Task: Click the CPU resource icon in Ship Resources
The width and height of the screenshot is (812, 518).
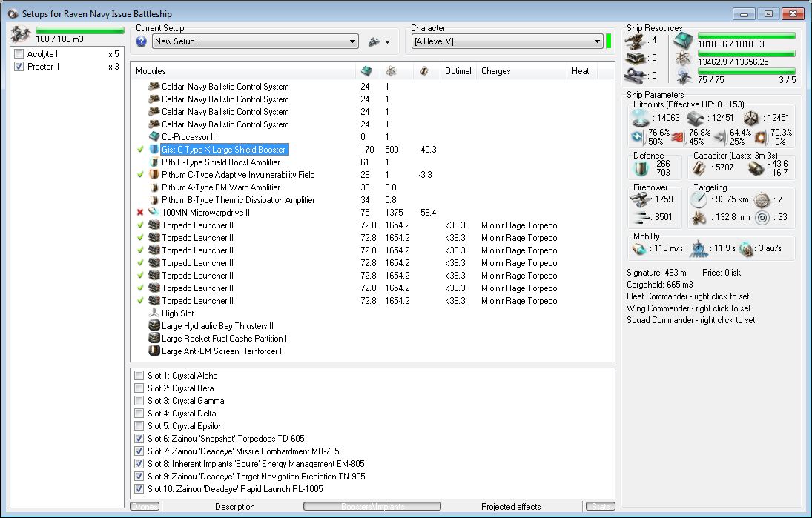Action: pyautogui.click(x=683, y=40)
